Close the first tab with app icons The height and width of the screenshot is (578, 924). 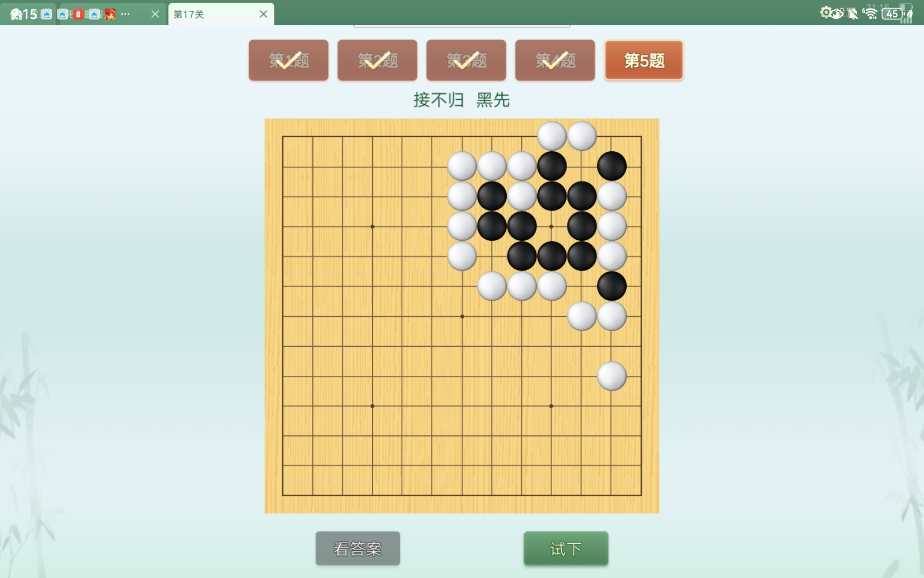[155, 14]
